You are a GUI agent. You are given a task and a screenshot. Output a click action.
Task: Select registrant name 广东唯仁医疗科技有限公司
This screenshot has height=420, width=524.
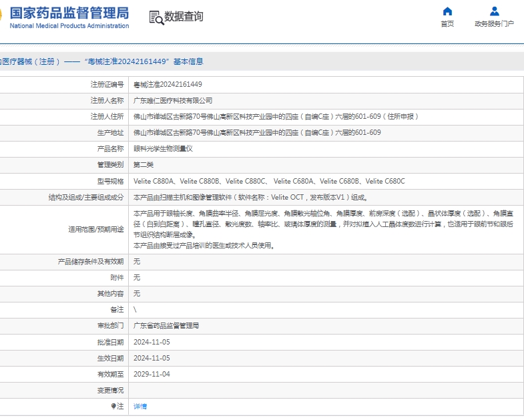(x=173, y=100)
